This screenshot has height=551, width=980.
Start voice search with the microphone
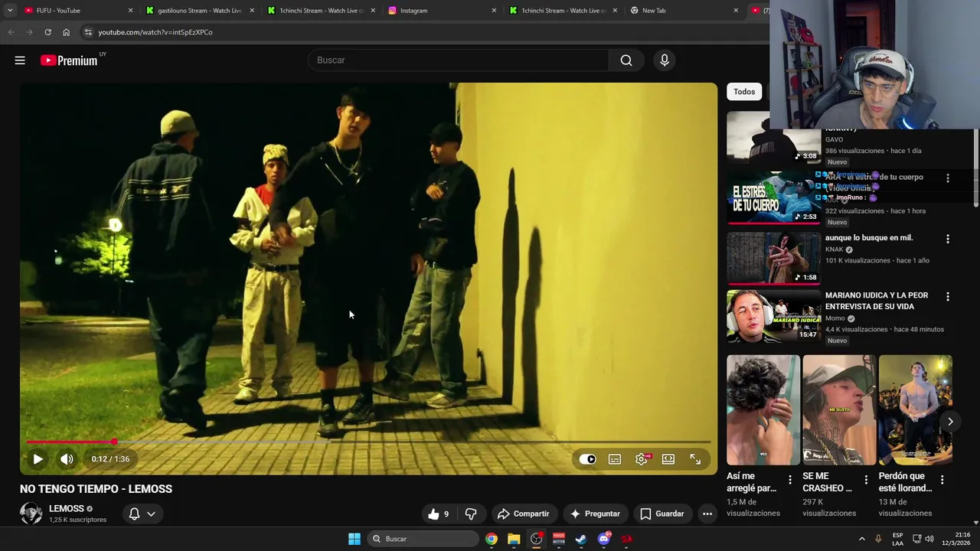tap(665, 60)
